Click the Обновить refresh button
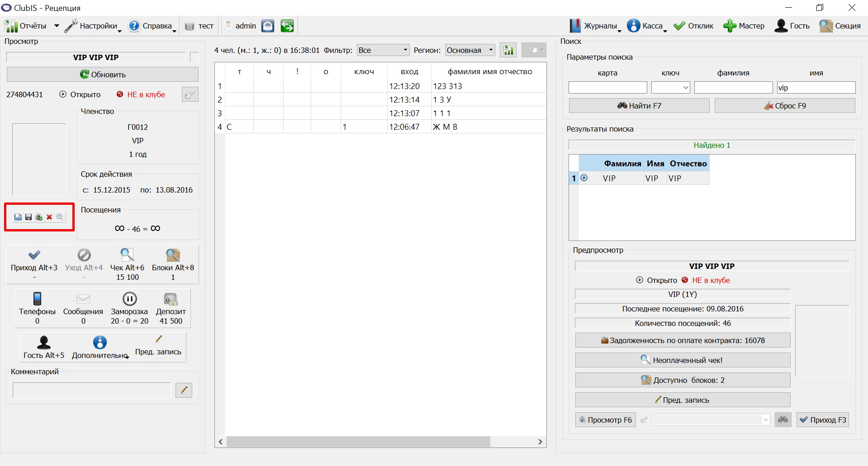Viewport: 868px width, 466px height. [x=103, y=75]
